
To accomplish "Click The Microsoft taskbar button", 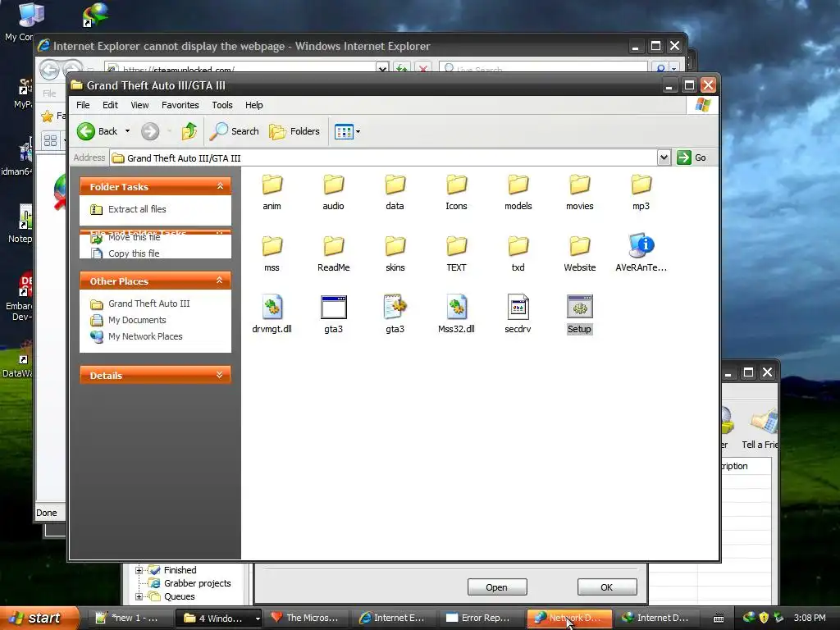I will pos(307,618).
